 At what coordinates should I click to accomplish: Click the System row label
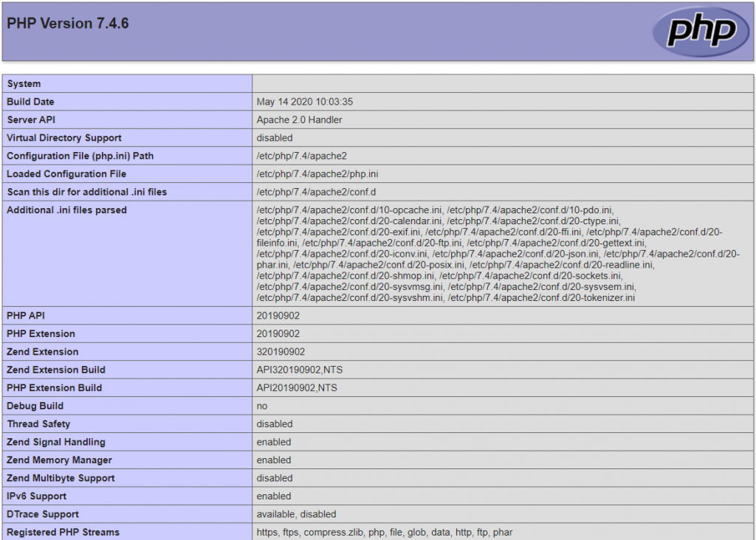[24, 84]
